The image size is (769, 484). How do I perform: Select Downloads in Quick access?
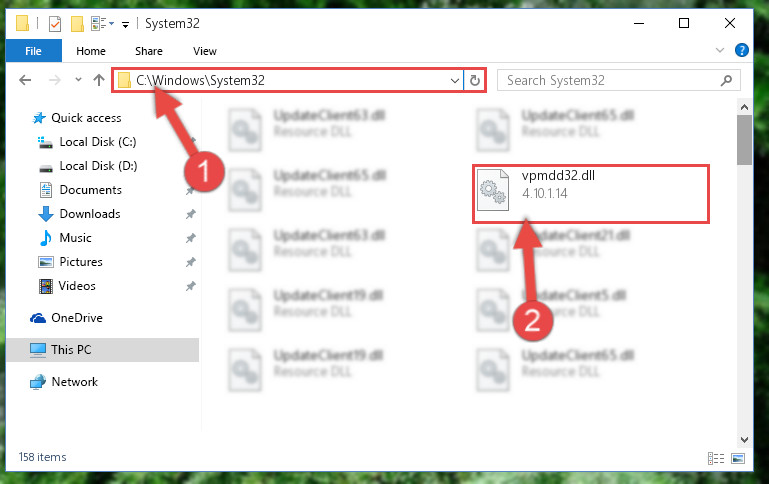click(x=90, y=214)
